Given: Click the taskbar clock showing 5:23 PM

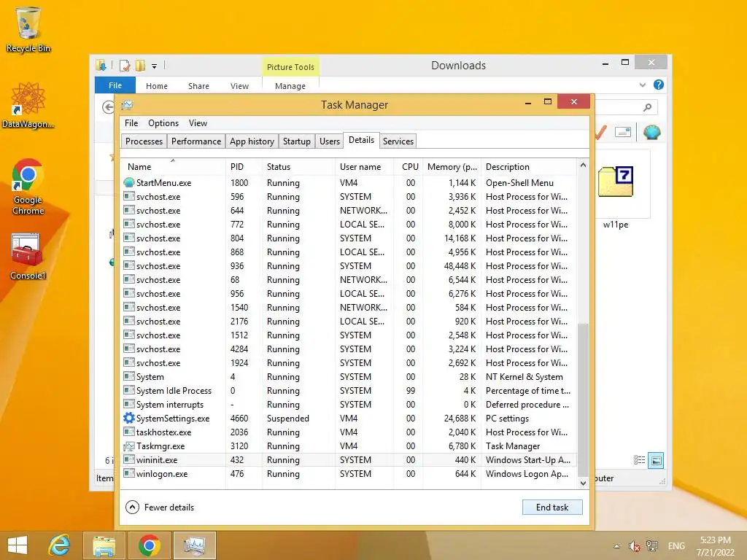Looking at the screenshot, I should pyautogui.click(x=715, y=546).
